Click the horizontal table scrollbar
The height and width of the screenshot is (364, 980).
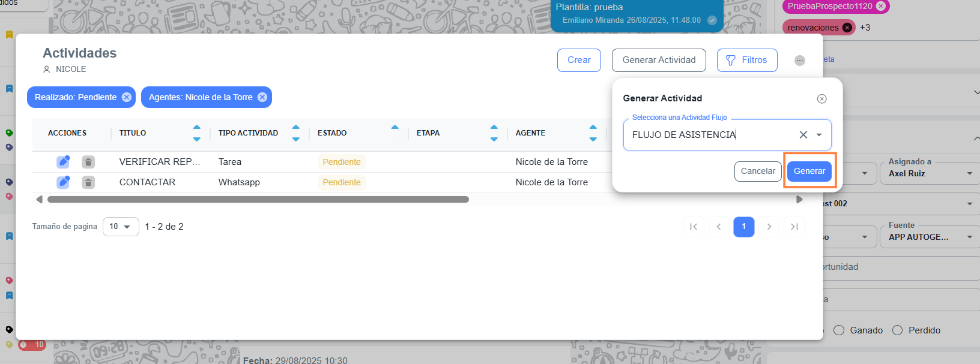point(258,200)
